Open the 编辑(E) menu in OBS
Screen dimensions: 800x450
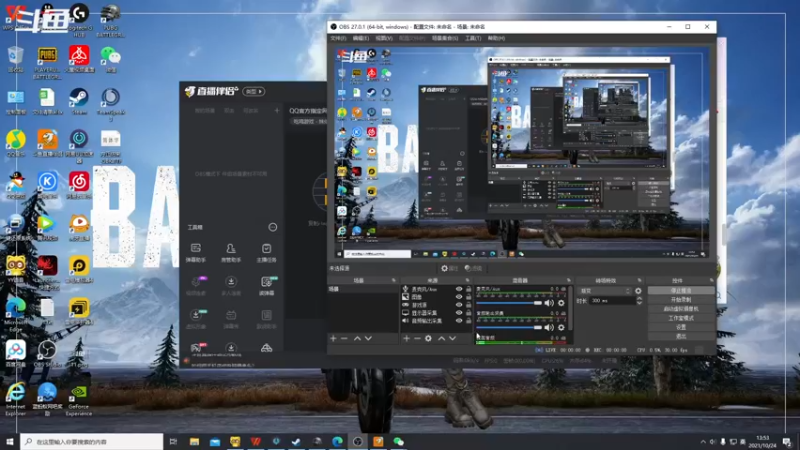tap(360, 38)
